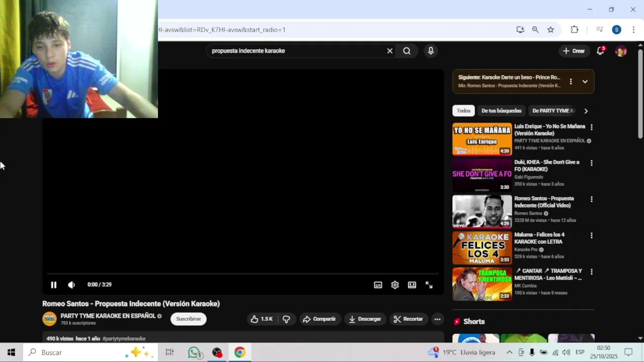Click the #partytymekaraoke hashtag

point(124,339)
